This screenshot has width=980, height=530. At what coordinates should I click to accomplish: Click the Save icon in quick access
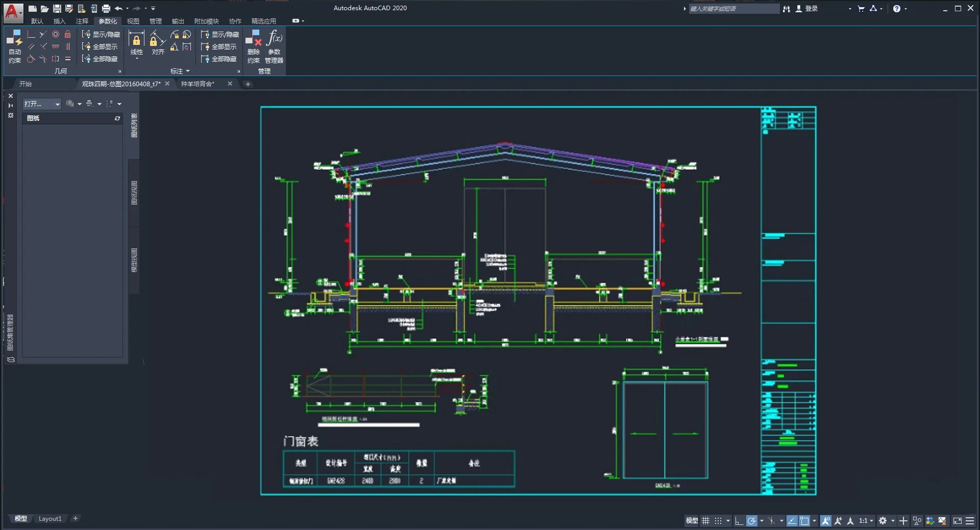point(57,9)
